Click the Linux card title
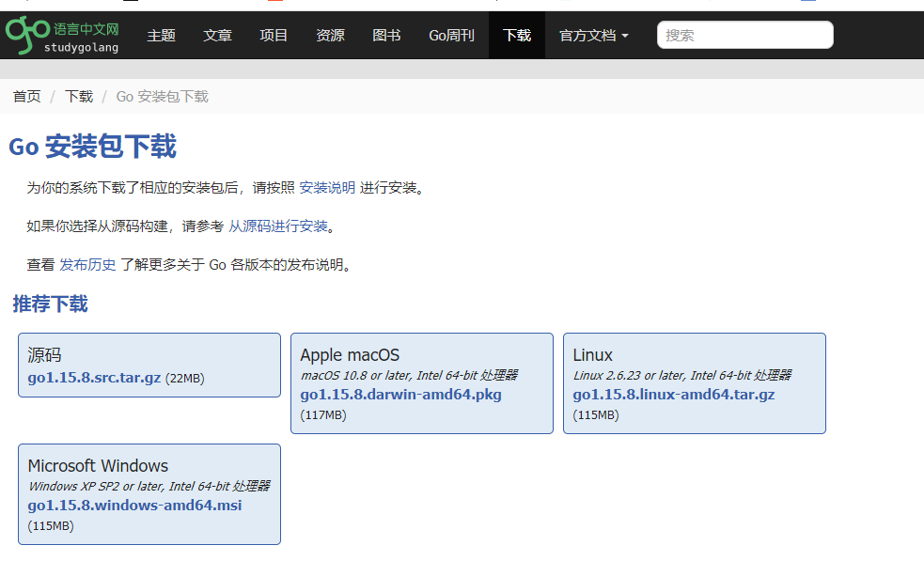 point(593,355)
